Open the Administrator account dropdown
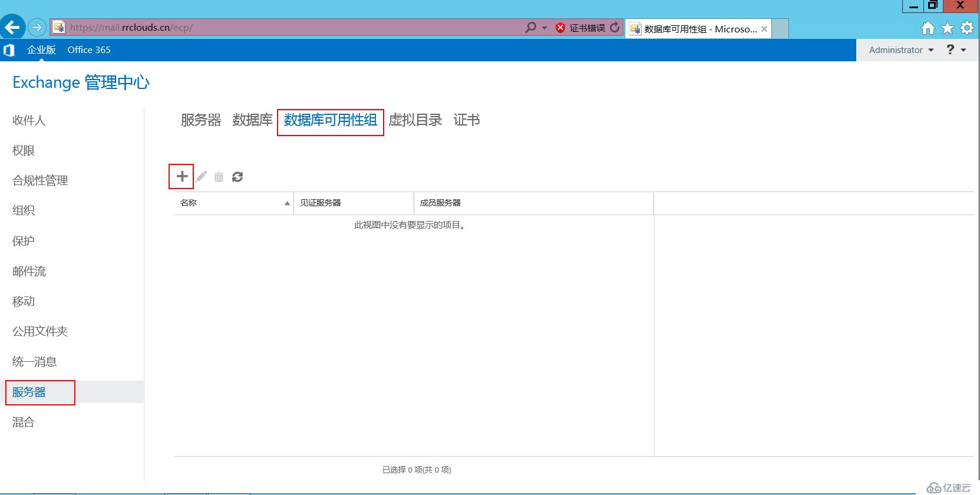The width and height of the screenshot is (980, 495). coord(901,50)
